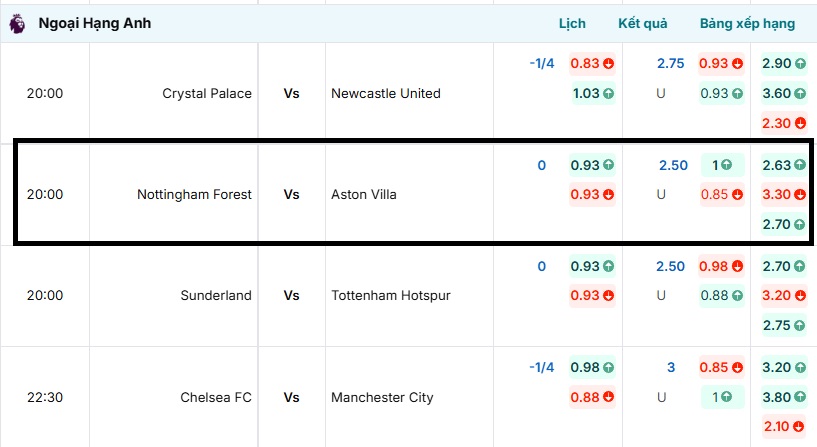Select under odds 0.88 for Sunderland match
This screenshot has height=447, width=817.
[721, 295]
